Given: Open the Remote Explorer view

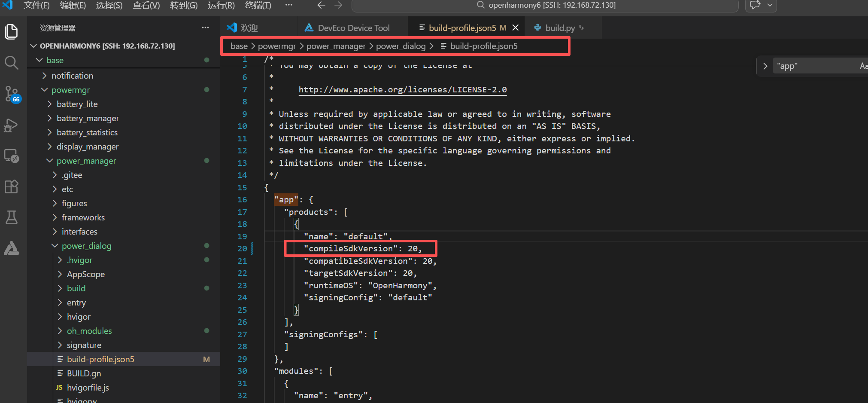Looking at the screenshot, I should [x=12, y=156].
